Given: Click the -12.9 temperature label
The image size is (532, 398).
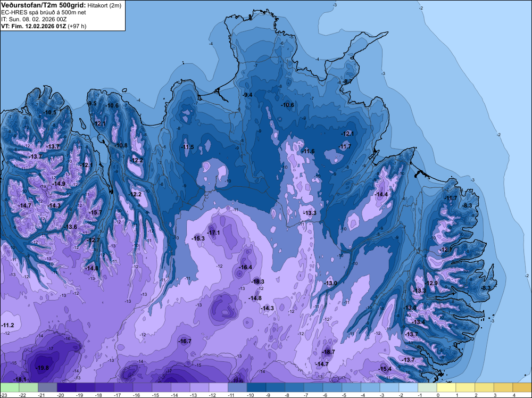Looking at the screenshot, I should [x=431, y=283].
